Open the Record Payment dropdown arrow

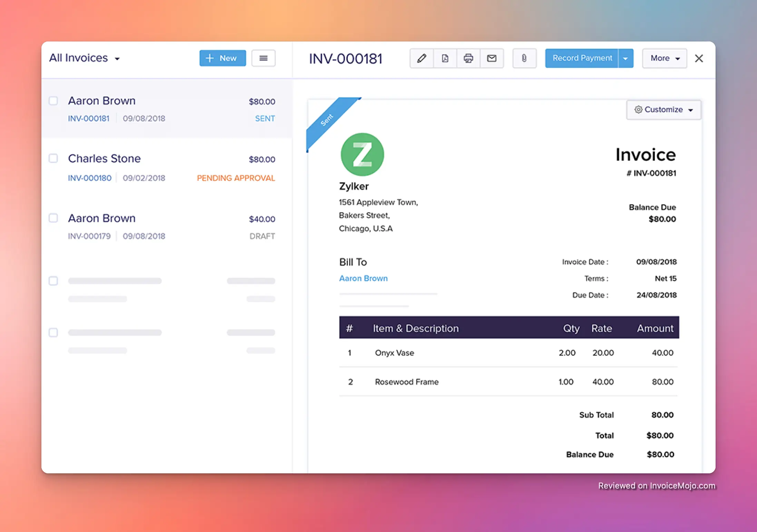625,58
